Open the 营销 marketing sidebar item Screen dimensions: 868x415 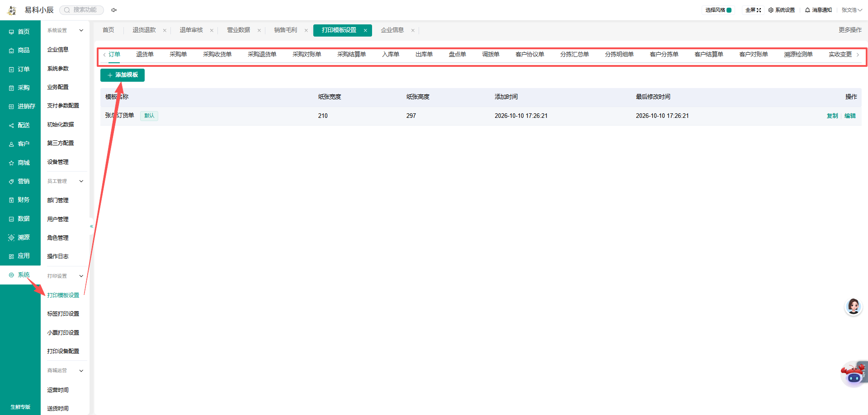coord(20,182)
